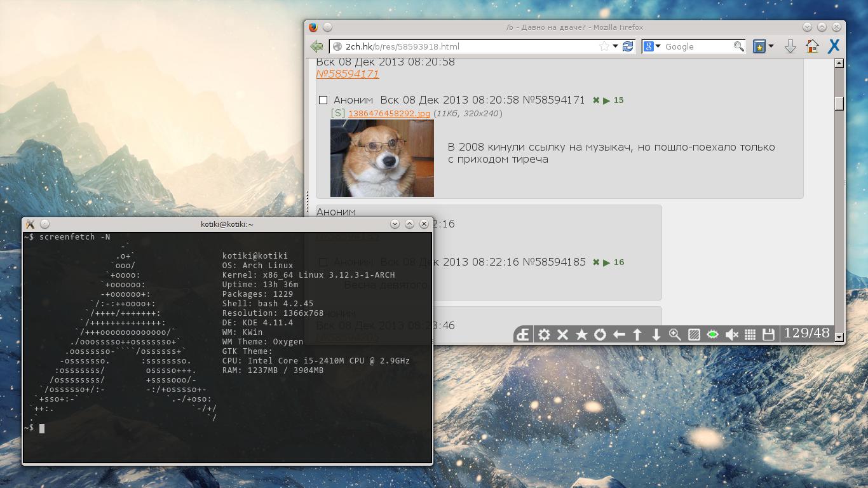Go back with the panel left arrow
This screenshot has height=488, width=868.
[x=619, y=334]
